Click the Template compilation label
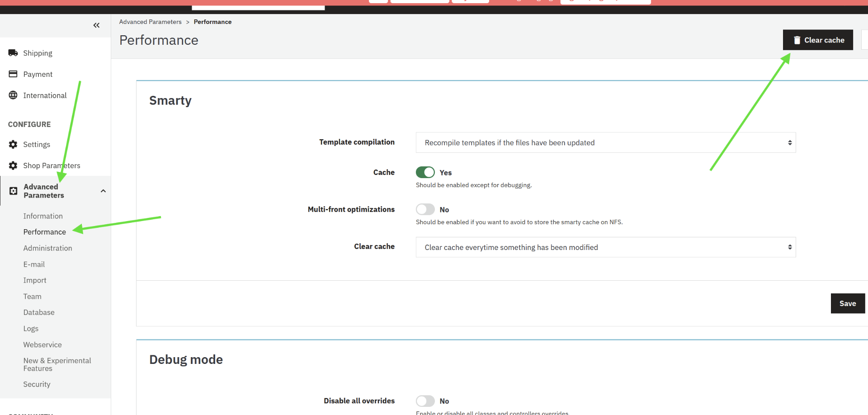 357,142
